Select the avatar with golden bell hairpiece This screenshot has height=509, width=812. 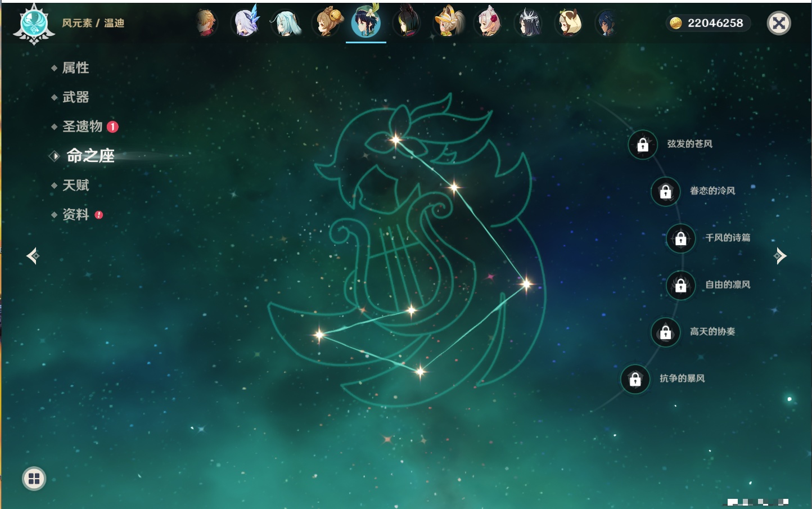(x=327, y=22)
